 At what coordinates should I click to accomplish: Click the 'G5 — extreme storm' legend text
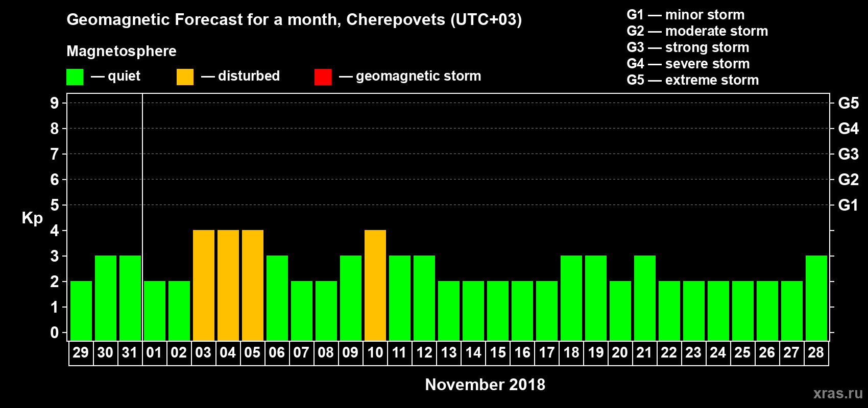tap(693, 80)
